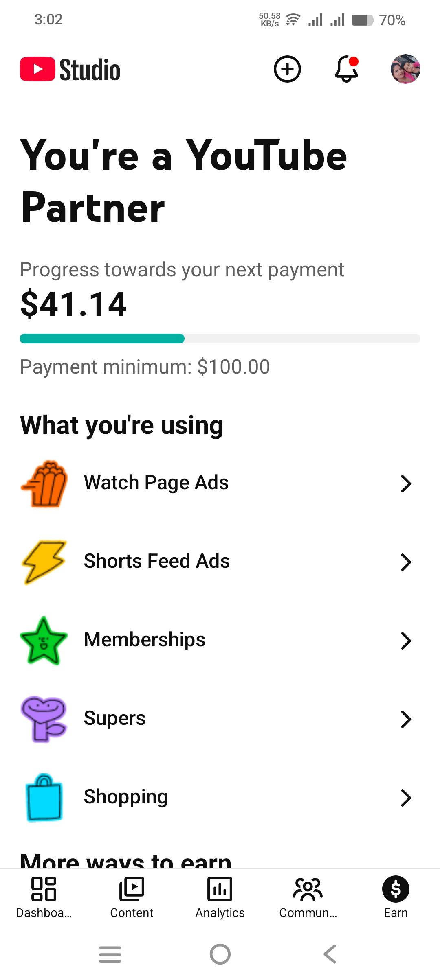
Task: Expand the Memberships chevron arrow
Action: click(x=406, y=641)
